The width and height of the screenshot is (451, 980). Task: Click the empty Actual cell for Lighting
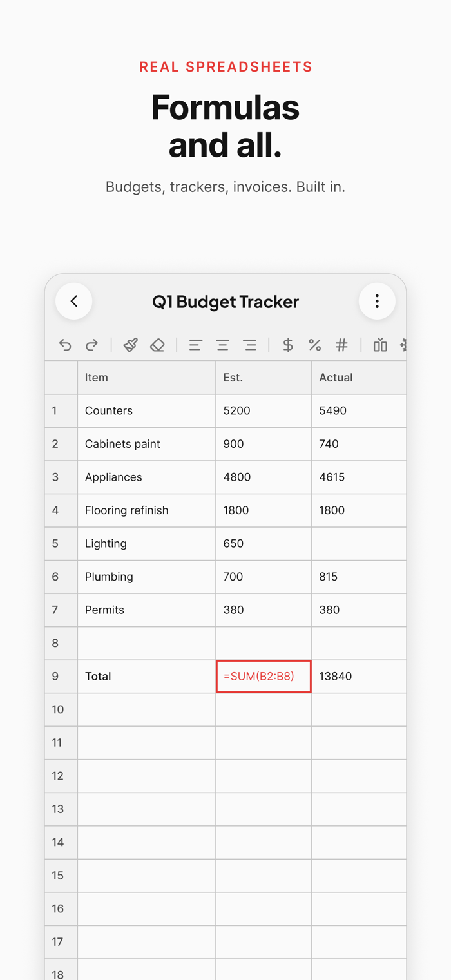(359, 544)
